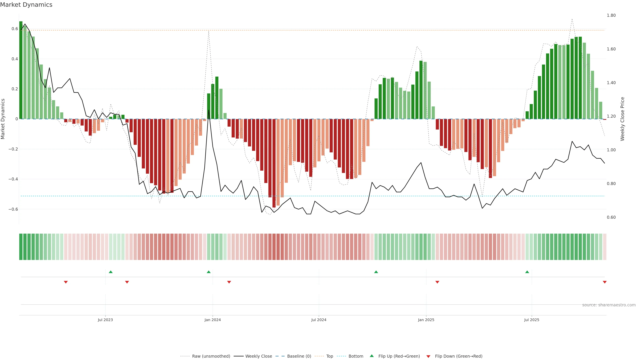Toggle the Top legend entry
The height and width of the screenshot is (362, 644).
tap(330, 356)
